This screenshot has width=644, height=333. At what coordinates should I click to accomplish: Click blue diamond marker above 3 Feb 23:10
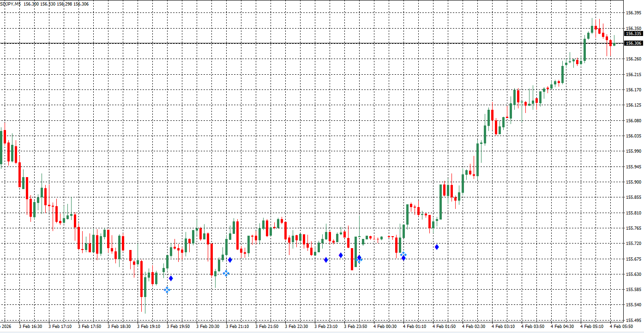tap(326, 260)
